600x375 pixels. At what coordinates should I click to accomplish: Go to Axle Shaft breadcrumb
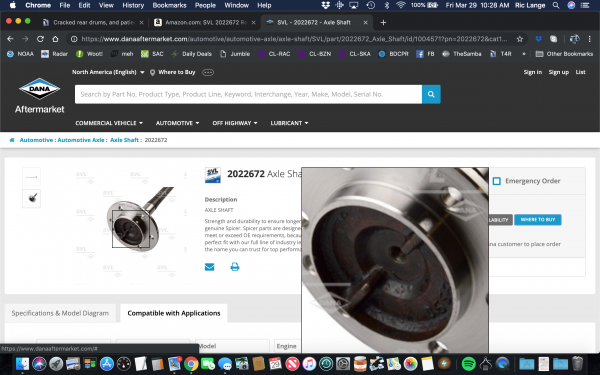click(124, 140)
